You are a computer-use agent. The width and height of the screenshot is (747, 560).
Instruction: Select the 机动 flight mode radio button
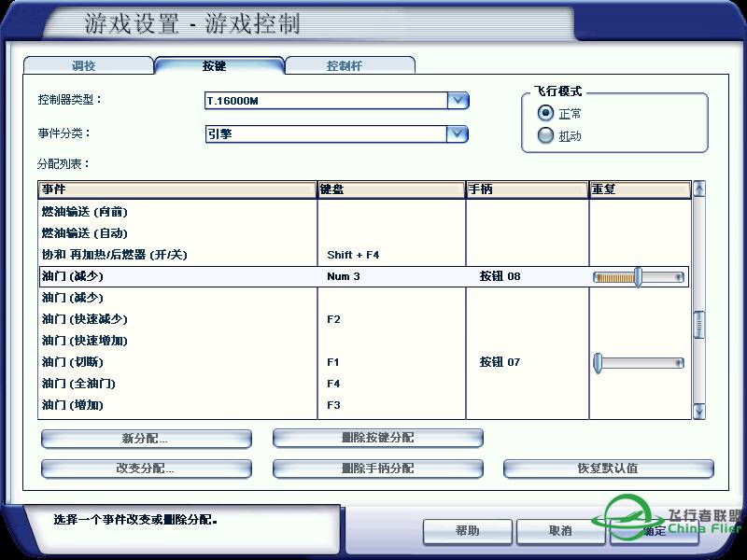pyautogui.click(x=545, y=134)
